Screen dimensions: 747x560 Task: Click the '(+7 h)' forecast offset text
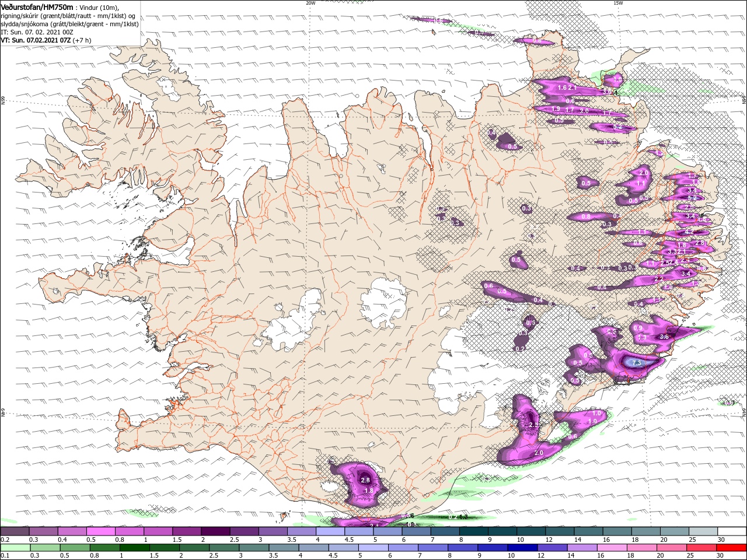[x=82, y=40]
